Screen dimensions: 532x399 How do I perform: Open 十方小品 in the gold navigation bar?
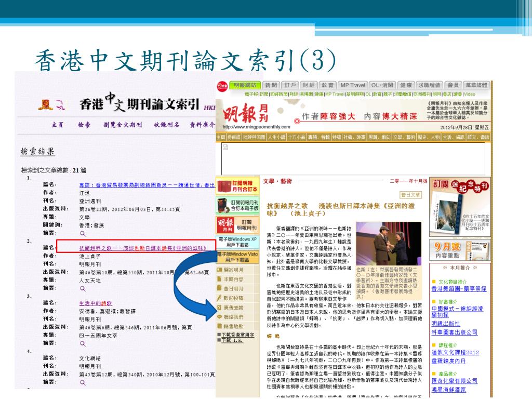[297, 137]
